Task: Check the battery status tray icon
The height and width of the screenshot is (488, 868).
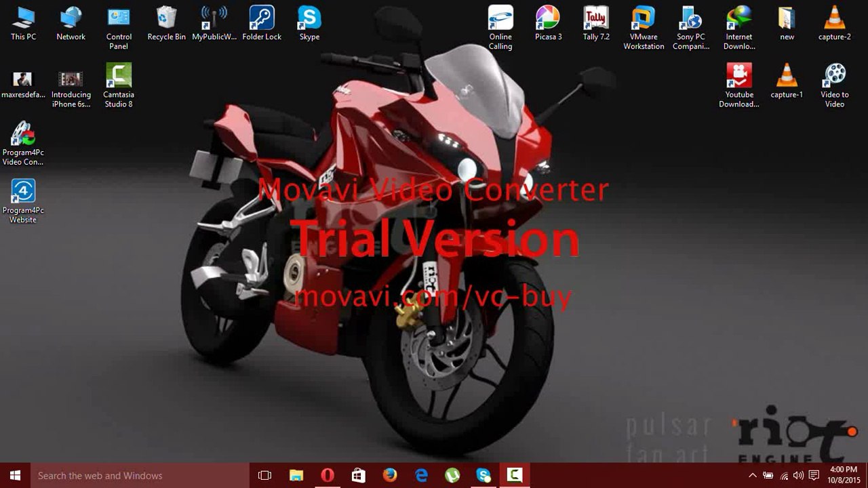Action: 768,476
